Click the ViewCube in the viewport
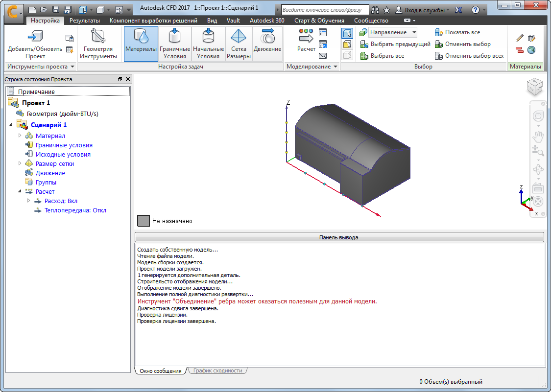This screenshot has height=392, width=551. (535, 87)
